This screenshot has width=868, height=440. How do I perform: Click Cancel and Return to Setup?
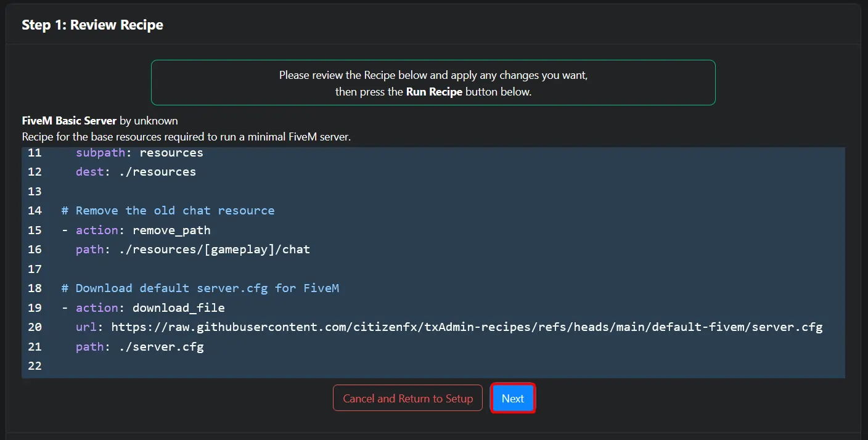(x=407, y=398)
